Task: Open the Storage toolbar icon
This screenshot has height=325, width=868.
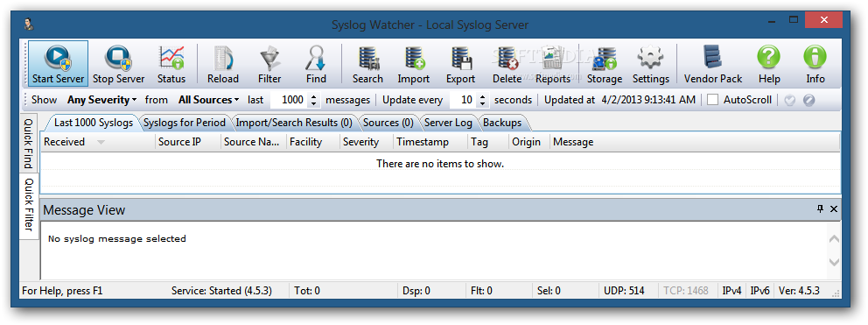Action: (x=605, y=58)
